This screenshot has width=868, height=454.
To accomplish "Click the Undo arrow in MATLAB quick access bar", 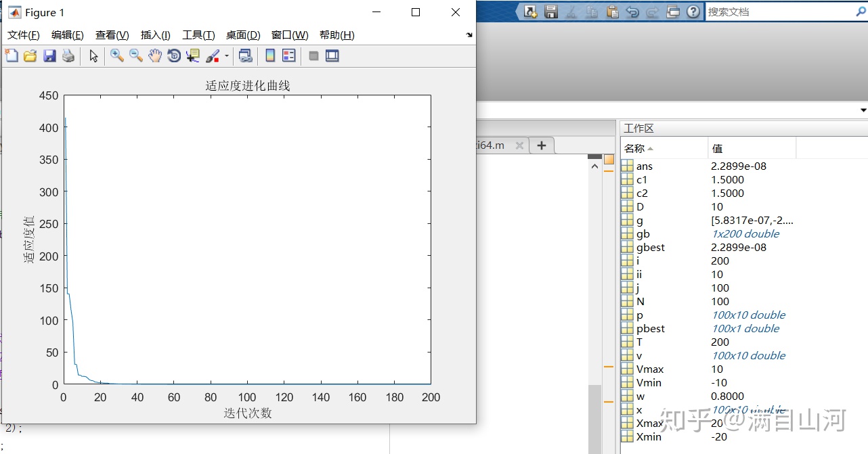I will click(x=632, y=12).
